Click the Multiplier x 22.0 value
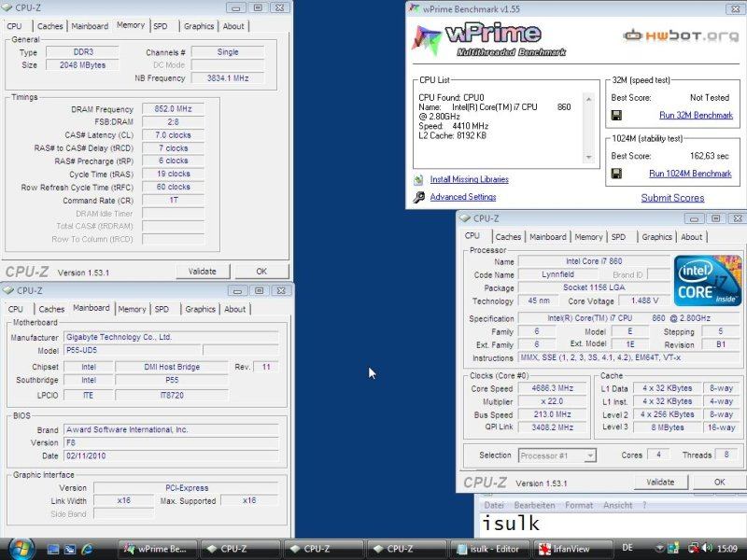 point(553,401)
